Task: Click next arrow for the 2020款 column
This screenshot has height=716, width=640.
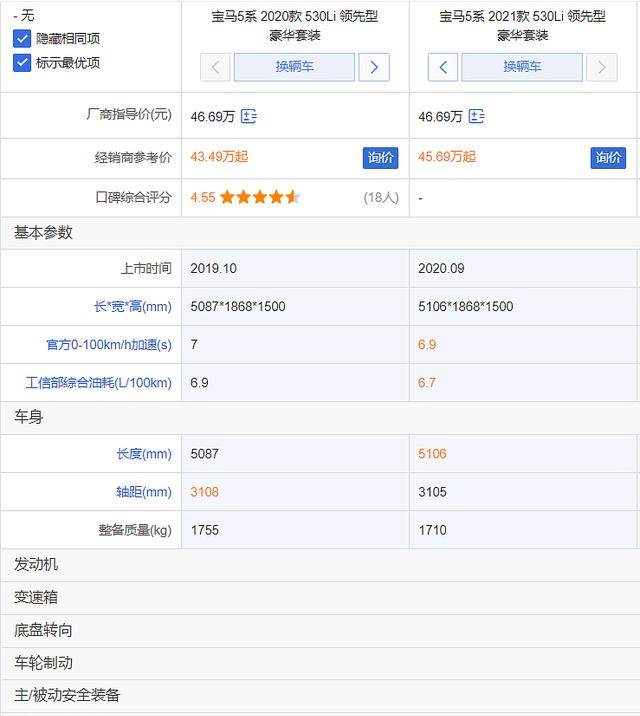Action: (374, 67)
